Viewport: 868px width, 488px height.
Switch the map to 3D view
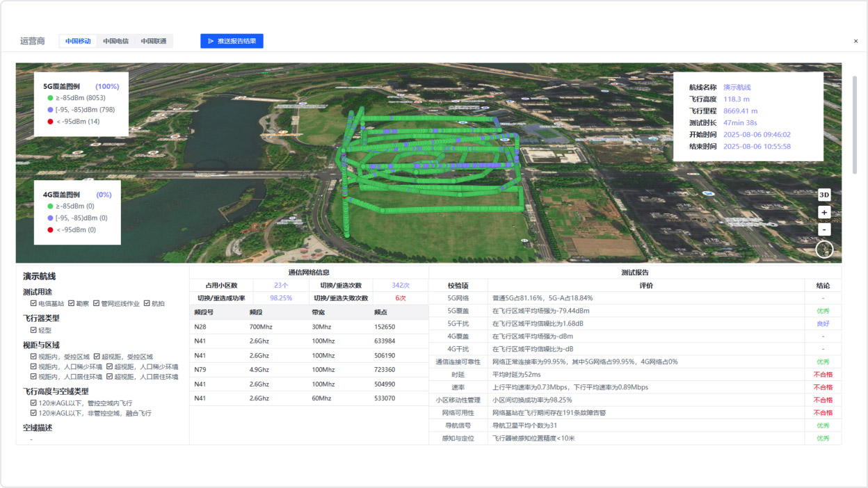(x=824, y=195)
